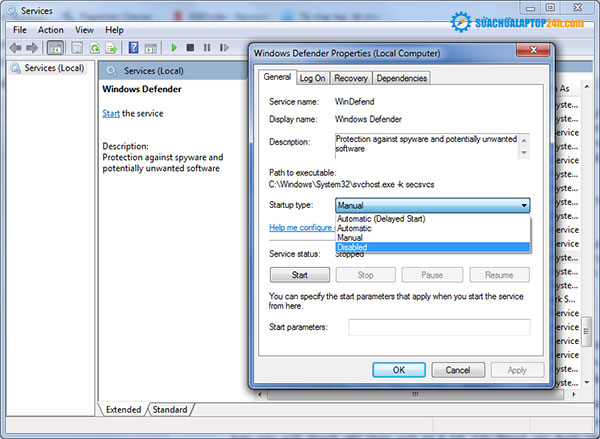Screen dimensions: 600x439
Task: Click the green Start Service play icon
Action: pos(174,48)
